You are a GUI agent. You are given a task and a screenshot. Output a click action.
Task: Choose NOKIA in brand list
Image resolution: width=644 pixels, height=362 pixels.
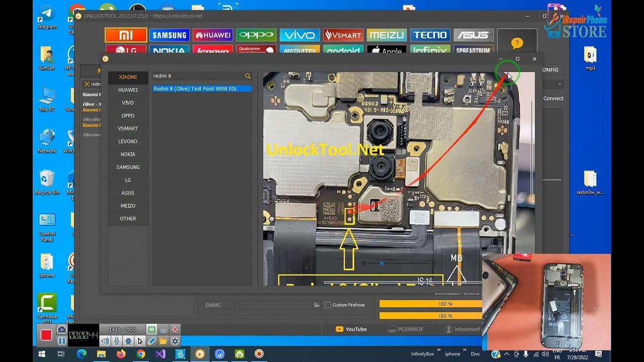pyautogui.click(x=128, y=154)
